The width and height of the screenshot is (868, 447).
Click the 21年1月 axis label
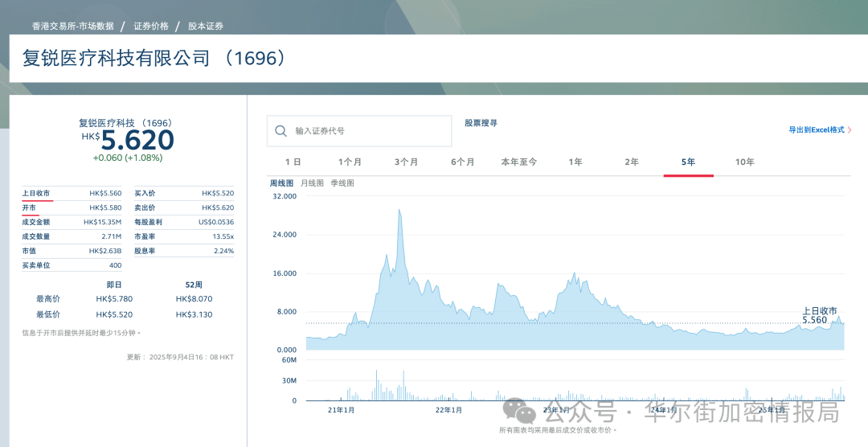coord(341,411)
